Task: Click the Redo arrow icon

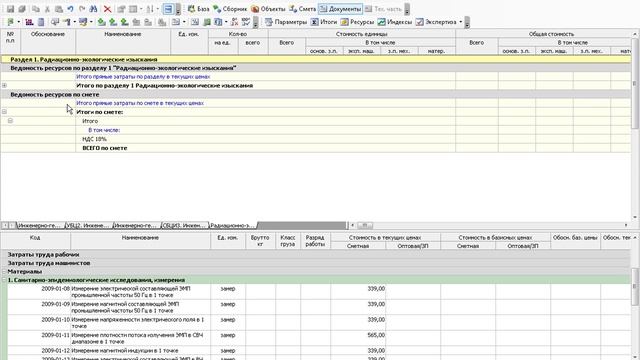Action: point(82,9)
